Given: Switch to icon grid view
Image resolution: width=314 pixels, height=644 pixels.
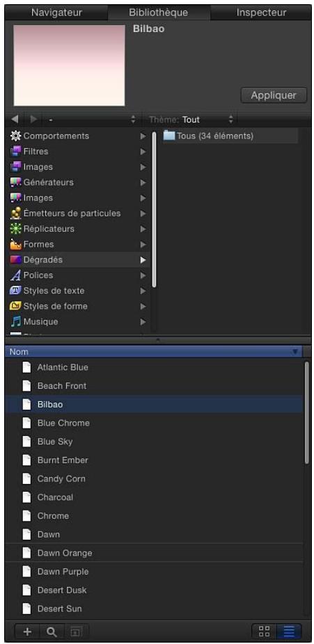Looking at the screenshot, I should click(265, 631).
